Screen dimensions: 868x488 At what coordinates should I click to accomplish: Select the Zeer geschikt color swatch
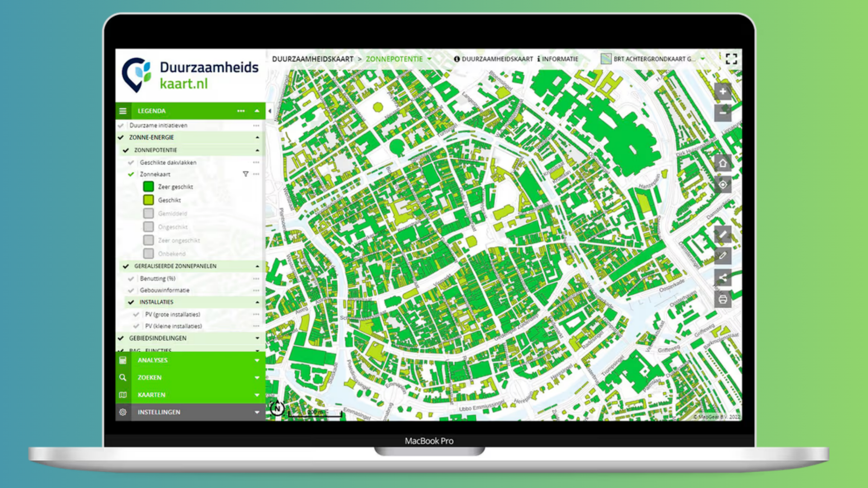pyautogui.click(x=148, y=187)
